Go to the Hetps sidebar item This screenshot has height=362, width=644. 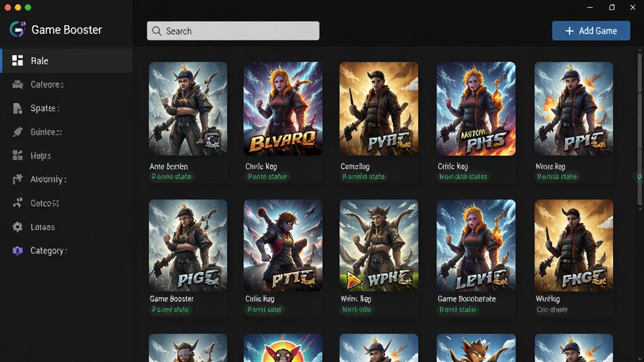(66, 156)
